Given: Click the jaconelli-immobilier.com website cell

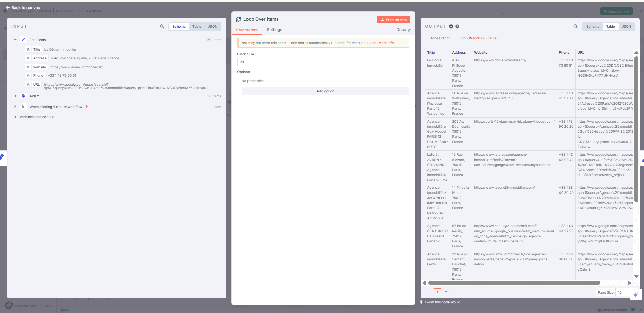Looking at the screenshot, I should [514, 203].
